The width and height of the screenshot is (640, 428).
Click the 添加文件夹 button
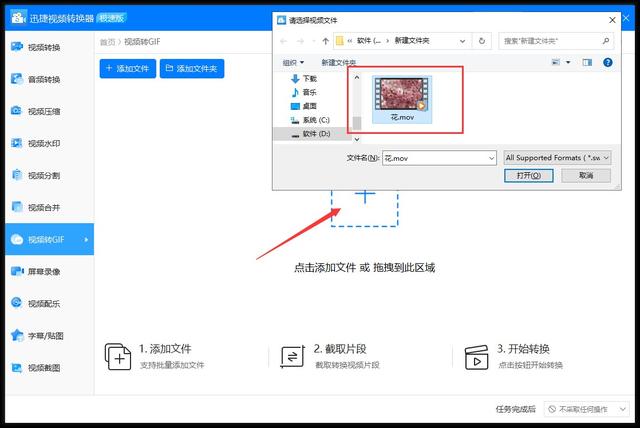194,68
